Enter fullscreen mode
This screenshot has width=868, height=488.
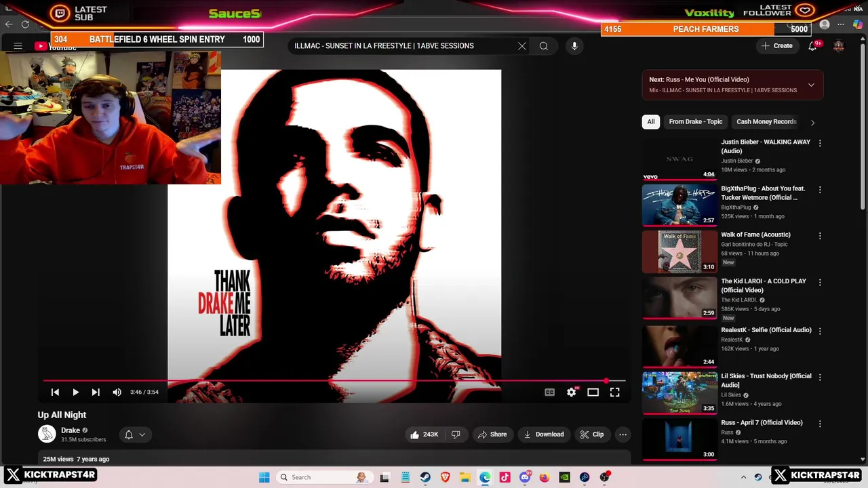615,392
